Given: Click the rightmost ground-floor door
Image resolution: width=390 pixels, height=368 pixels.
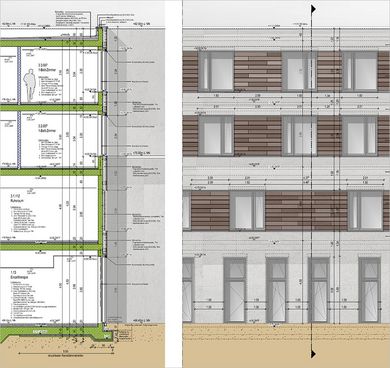Looking at the screenshot, I should pyautogui.click(x=370, y=290).
